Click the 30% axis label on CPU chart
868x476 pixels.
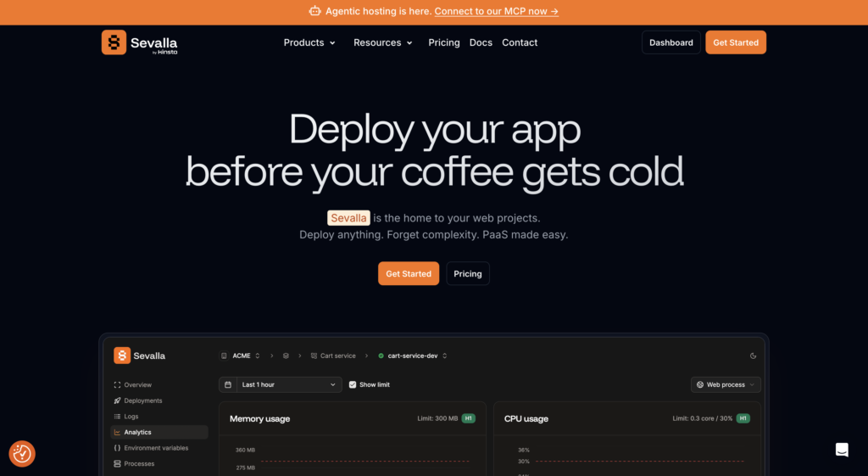pyautogui.click(x=524, y=461)
